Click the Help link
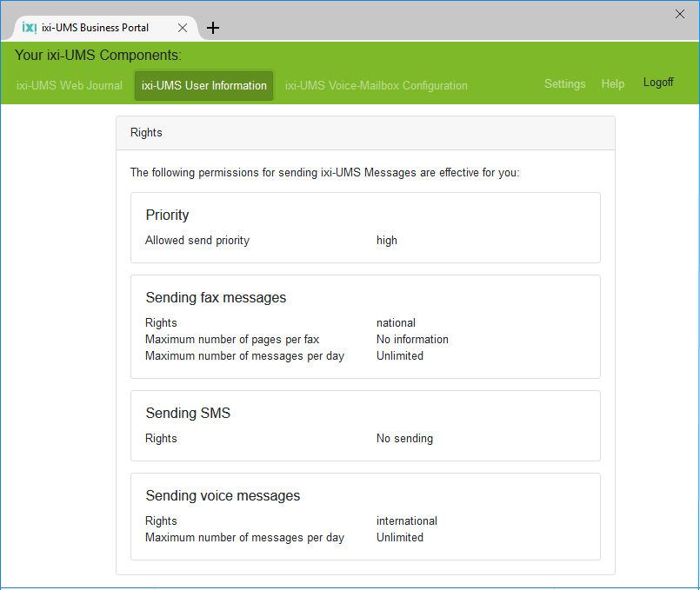Screen dimensions: 700x590 (612, 83)
